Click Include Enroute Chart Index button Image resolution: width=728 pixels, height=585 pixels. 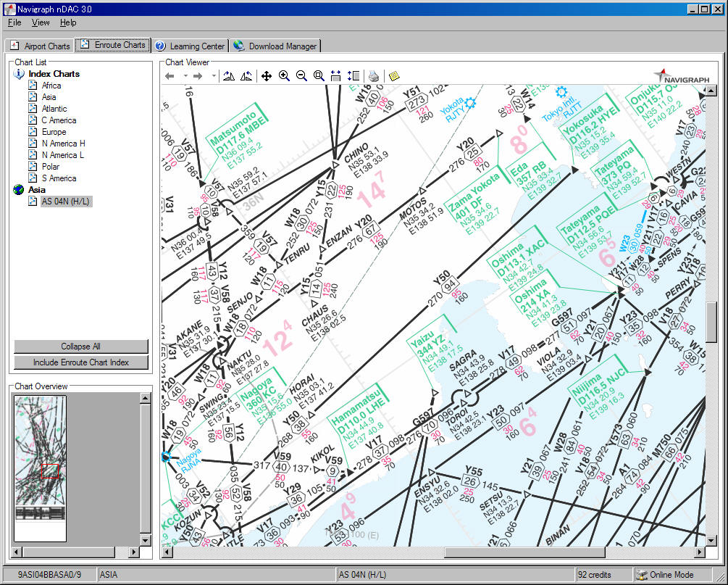click(81, 362)
